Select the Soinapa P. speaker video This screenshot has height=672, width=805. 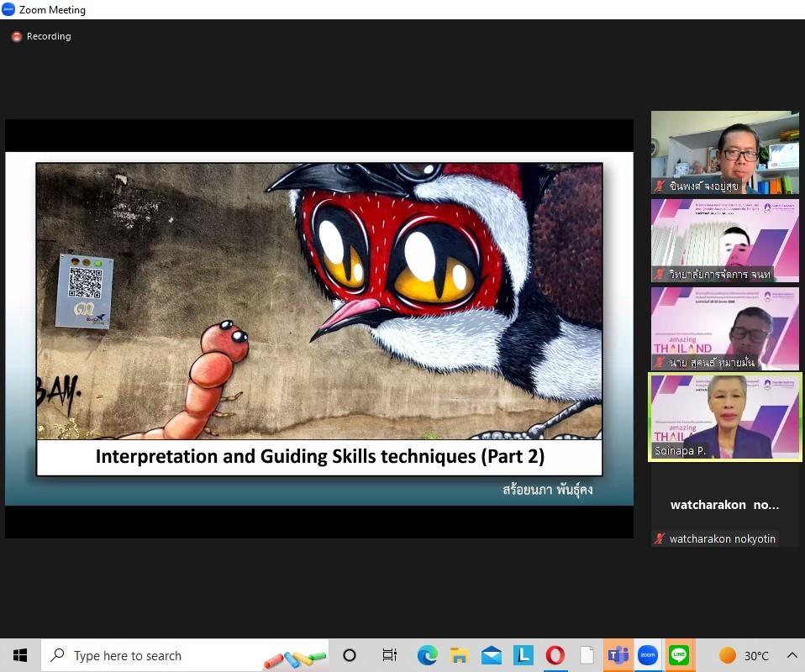click(725, 417)
